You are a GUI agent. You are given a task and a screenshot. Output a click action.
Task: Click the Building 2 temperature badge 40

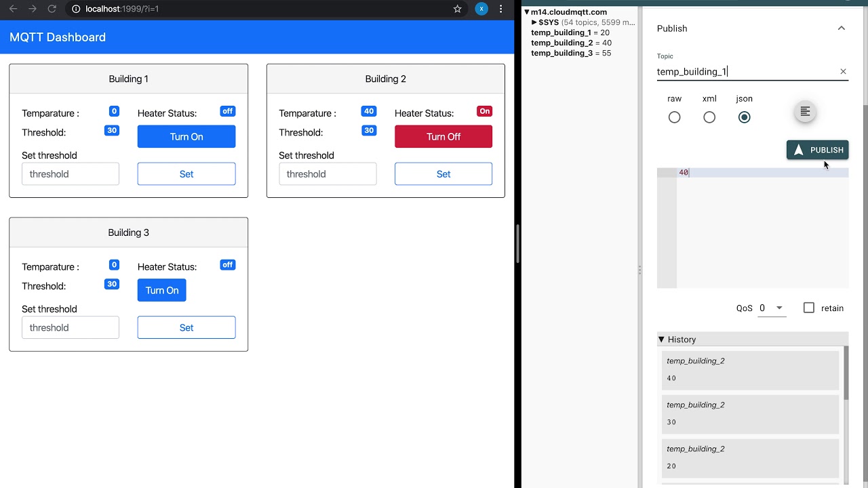(369, 111)
